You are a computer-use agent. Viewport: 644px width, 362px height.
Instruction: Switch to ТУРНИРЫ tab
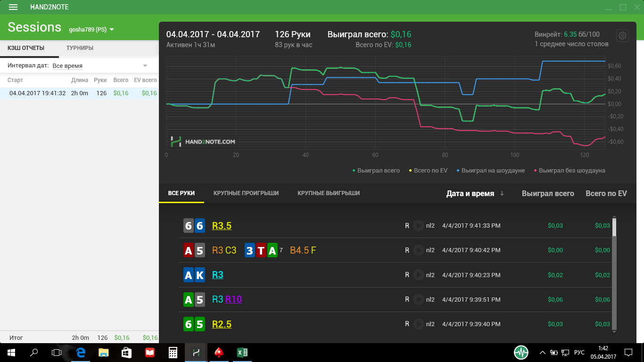click(x=80, y=48)
